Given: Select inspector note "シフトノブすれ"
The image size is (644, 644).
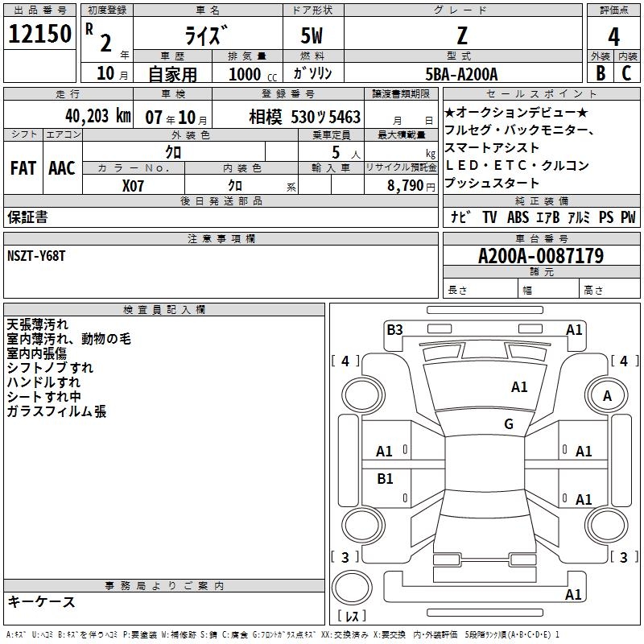Looking at the screenshot, I should tap(50, 368).
